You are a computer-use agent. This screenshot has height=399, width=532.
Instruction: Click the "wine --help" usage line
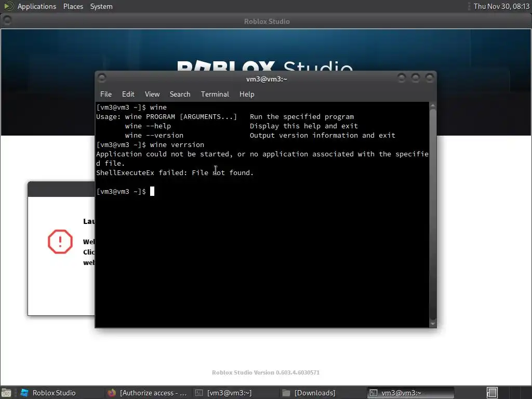pyautogui.click(x=241, y=126)
